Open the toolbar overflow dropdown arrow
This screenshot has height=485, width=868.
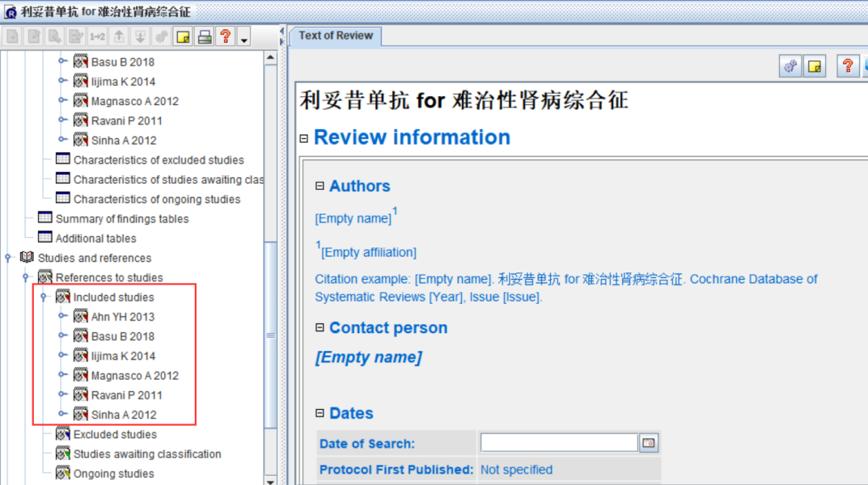click(244, 36)
